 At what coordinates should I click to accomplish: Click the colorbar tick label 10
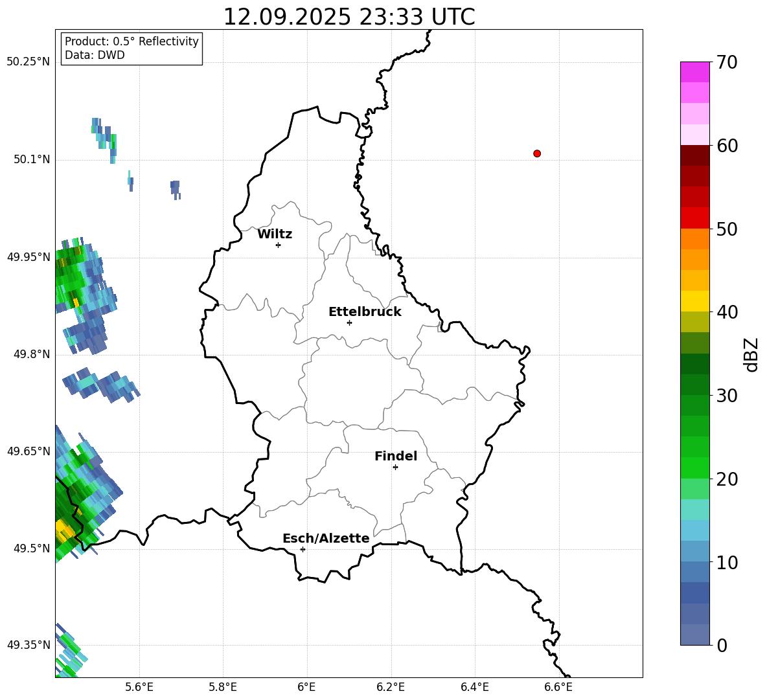pyautogui.click(x=727, y=563)
